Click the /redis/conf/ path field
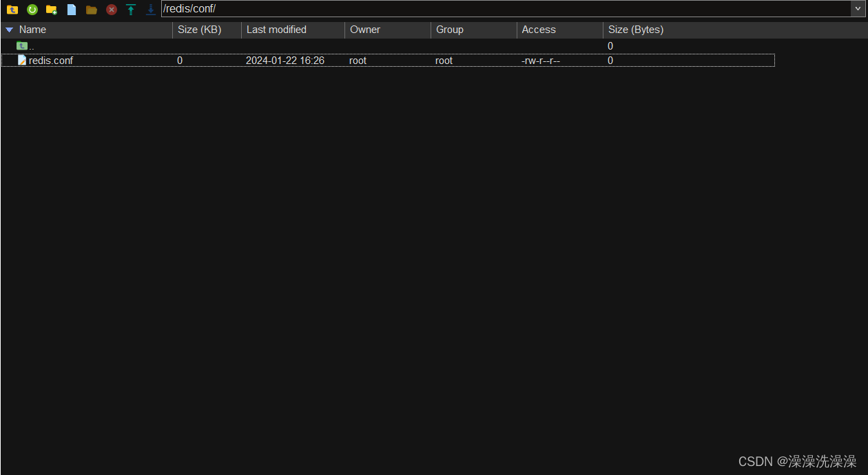The height and width of the screenshot is (475, 868). click(506, 8)
